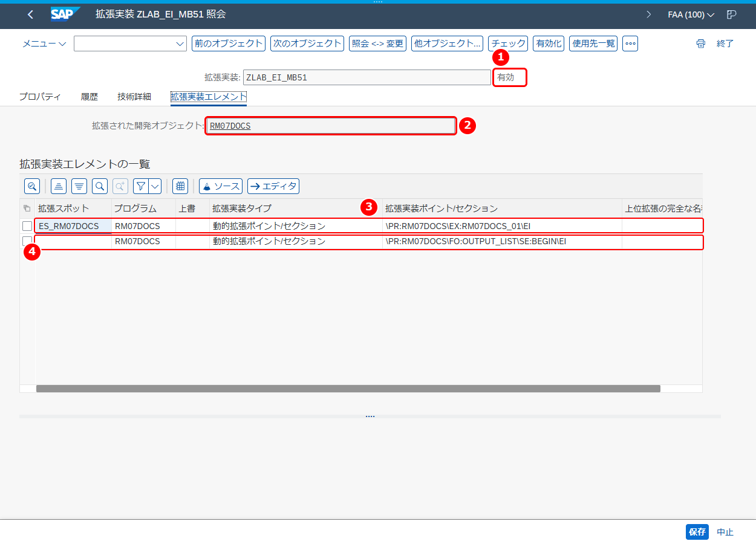Open the layout grid settings icon

180,186
